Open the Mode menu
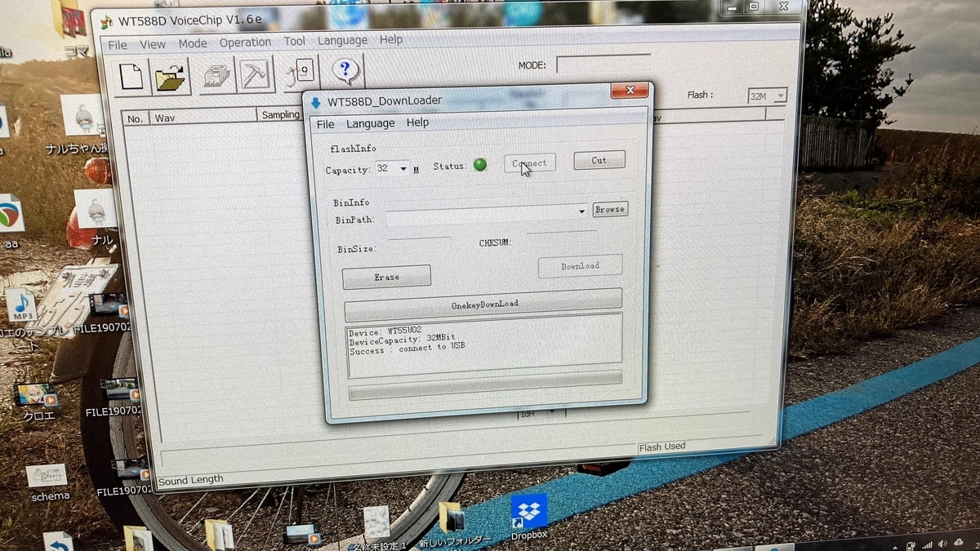 click(193, 43)
